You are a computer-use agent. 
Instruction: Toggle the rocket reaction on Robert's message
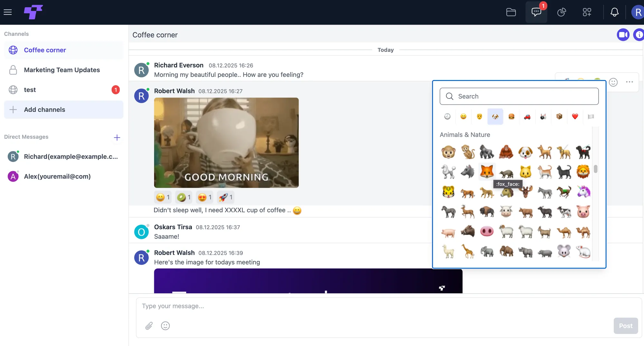(226, 197)
